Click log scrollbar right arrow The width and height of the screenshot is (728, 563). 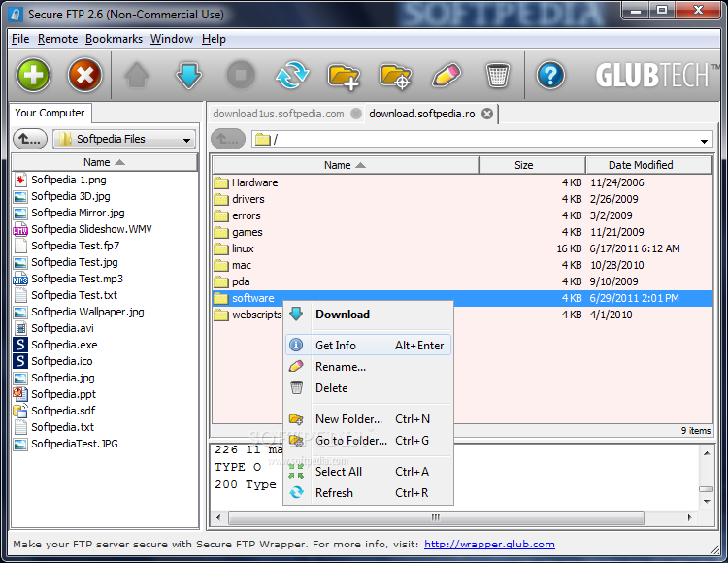(689, 517)
